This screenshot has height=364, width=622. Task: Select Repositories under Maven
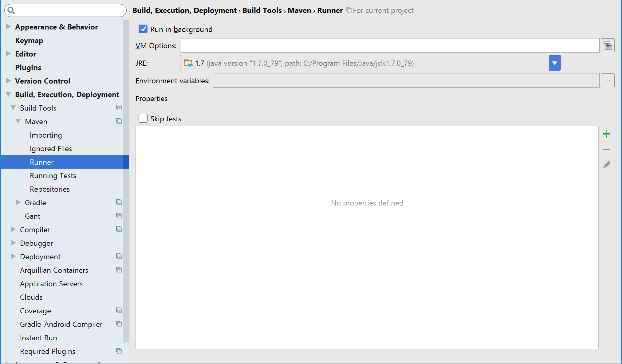[x=50, y=189]
